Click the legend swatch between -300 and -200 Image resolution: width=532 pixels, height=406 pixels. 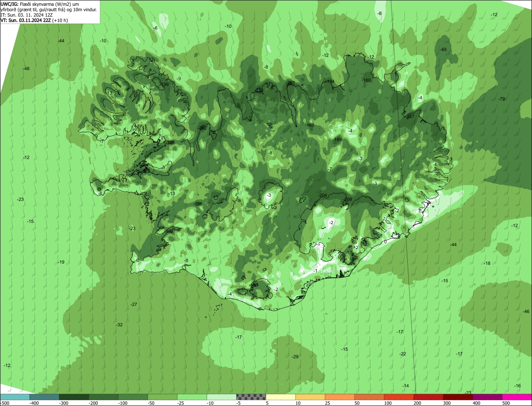[74, 397]
